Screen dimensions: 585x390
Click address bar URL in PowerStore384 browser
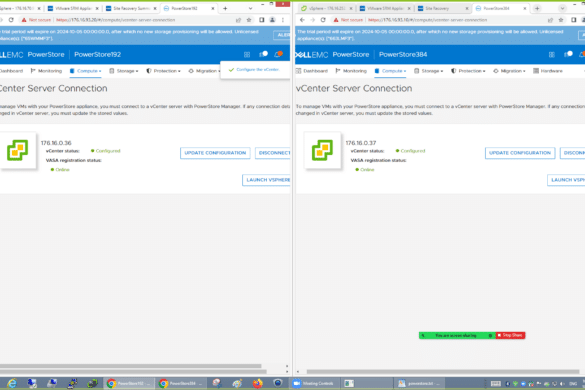[x=428, y=20]
